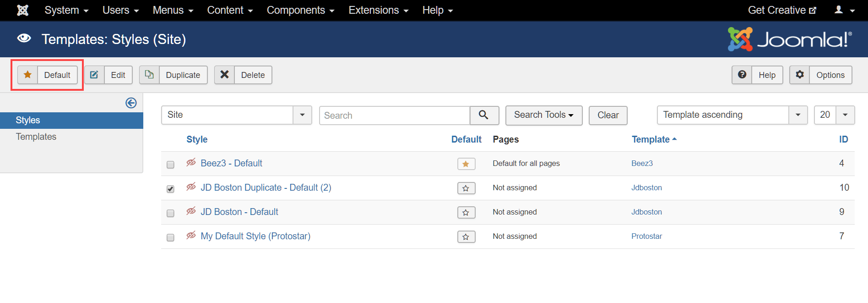Open the Menus menu

coord(173,10)
